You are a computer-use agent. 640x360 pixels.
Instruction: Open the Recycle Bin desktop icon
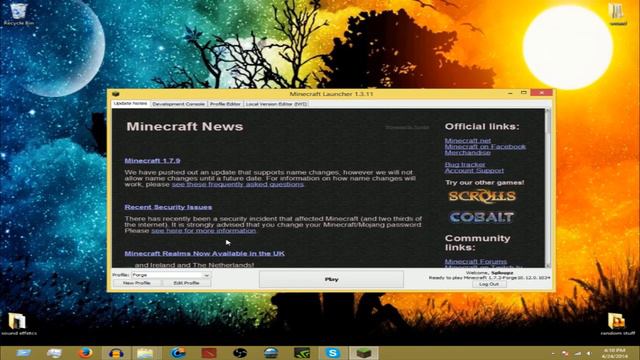tap(18, 14)
